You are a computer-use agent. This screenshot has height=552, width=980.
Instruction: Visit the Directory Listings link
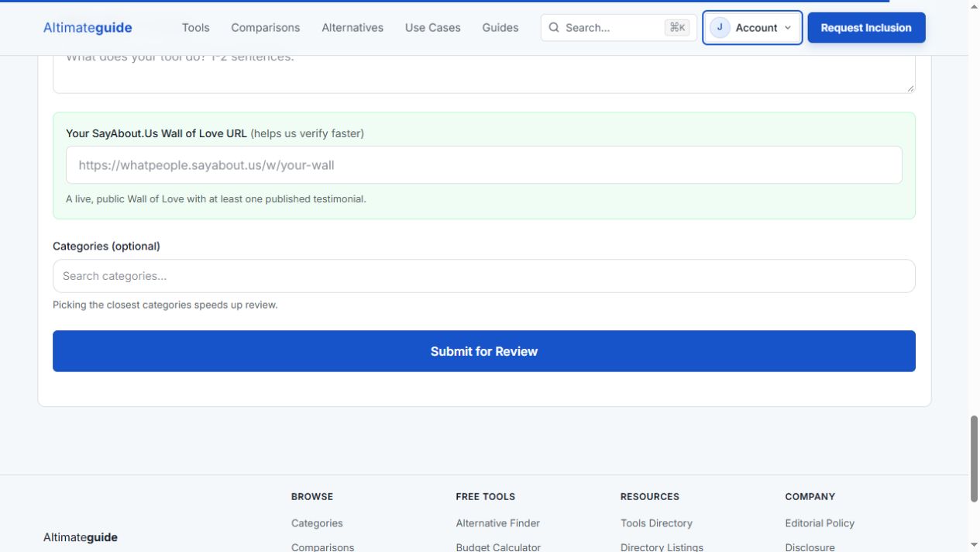pos(662,547)
